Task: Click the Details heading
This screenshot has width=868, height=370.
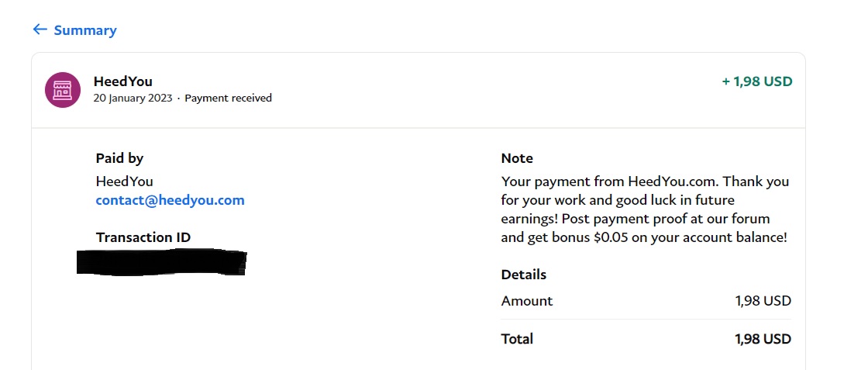Action: point(524,275)
